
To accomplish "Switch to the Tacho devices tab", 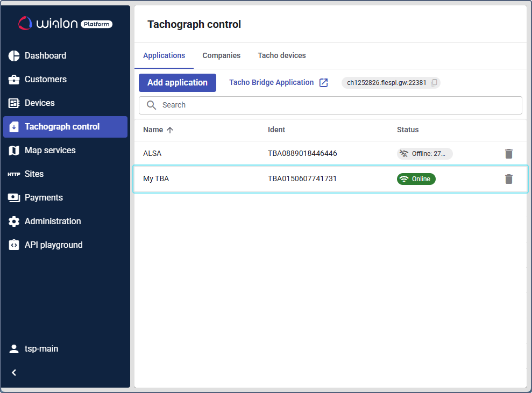I will pos(281,56).
